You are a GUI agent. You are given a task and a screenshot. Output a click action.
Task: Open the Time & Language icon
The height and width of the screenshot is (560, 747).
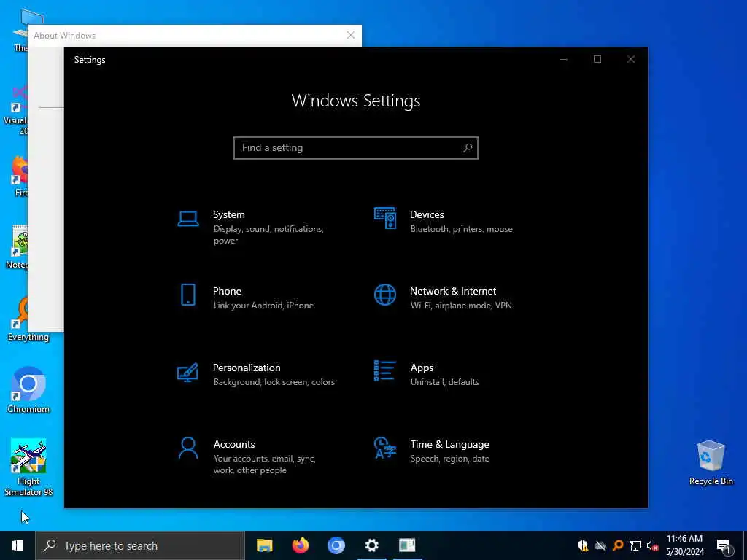pyautogui.click(x=385, y=448)
